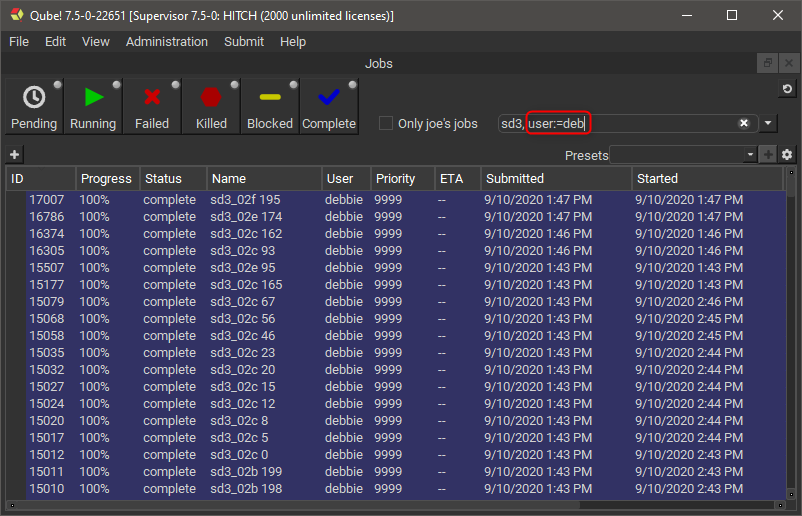
Task: Click the horizontal scrollbar at bottom
Action: point(400,505)
